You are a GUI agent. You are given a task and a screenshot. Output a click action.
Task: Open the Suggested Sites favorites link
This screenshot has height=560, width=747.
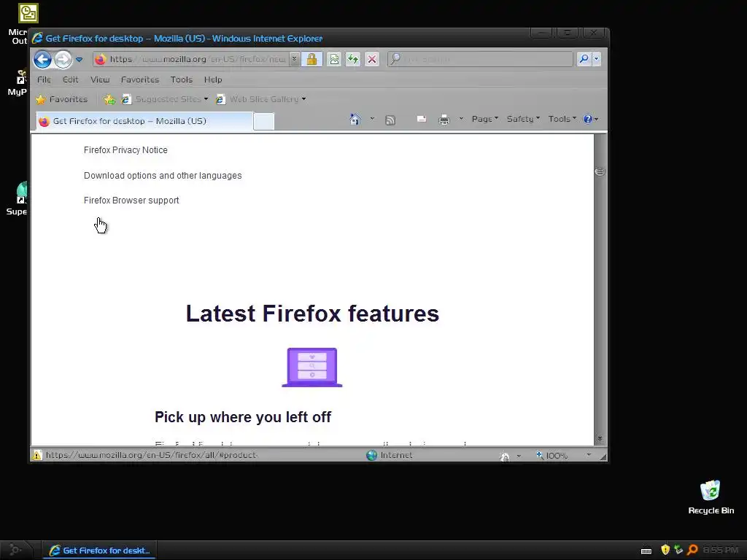click(165, 99)
